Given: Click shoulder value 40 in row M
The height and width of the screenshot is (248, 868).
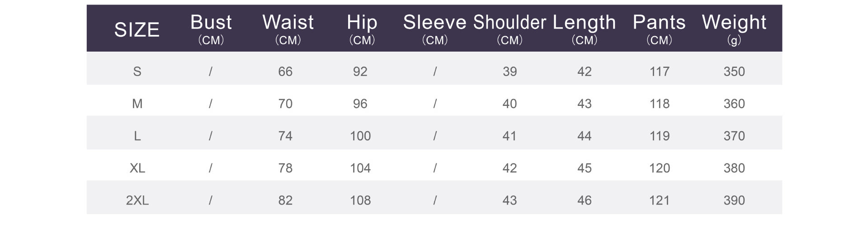Looking at the screenshot, I should (509, 104).
